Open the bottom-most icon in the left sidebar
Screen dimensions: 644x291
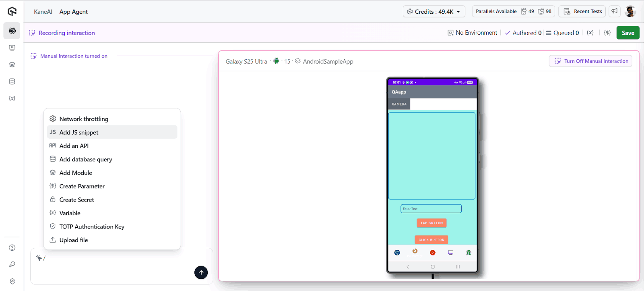(x=12, y=281)
